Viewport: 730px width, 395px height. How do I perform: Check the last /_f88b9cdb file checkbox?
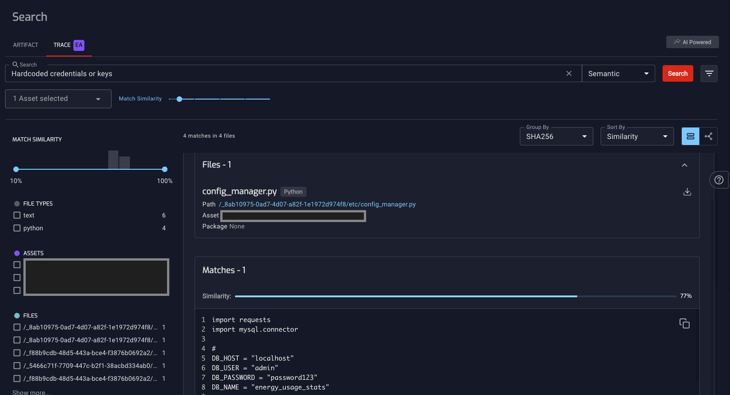[x=17, y=379]
